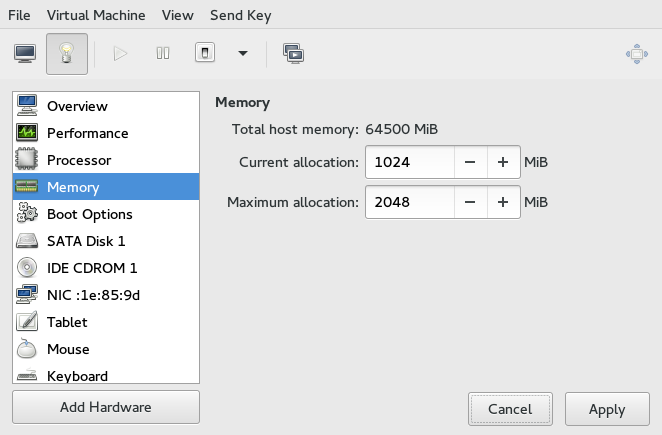The width and height of the screenshot is (662, 435).
Task: Apply the memory changes
Action: pyautogui.click(x=607, y=409)
